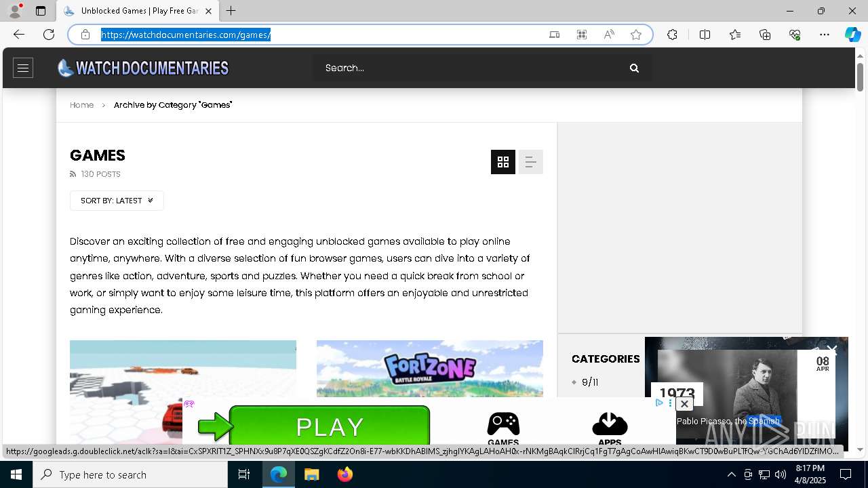Click the 130 Posts count
This screenshot has height=488, width=868.
pos(100,174)
